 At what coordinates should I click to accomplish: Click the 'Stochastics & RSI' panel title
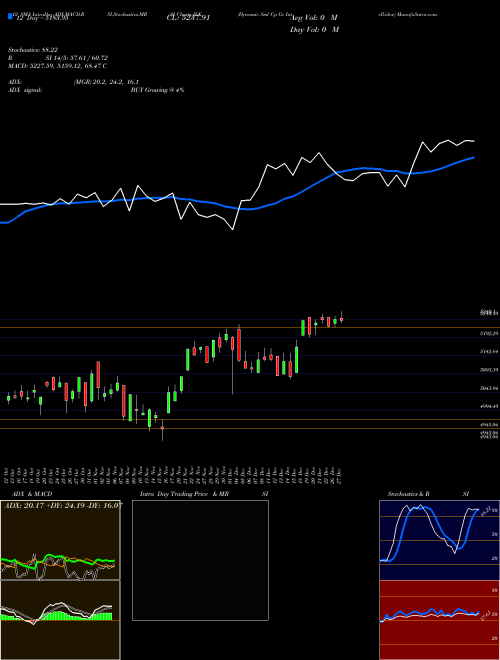428,494
